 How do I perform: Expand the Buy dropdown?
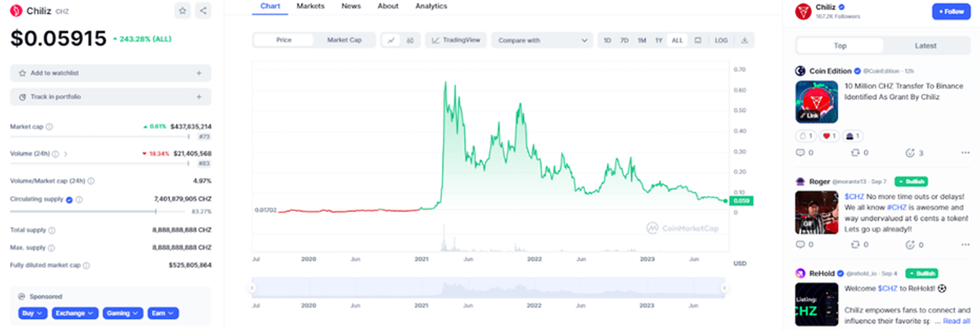(32, 313)
